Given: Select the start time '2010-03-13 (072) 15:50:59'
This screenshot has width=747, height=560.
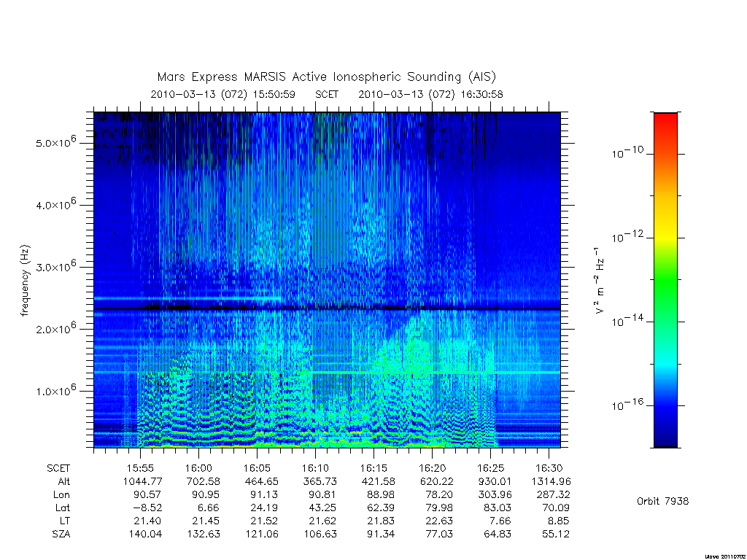Looking at the screenshot, I should 223,94.
